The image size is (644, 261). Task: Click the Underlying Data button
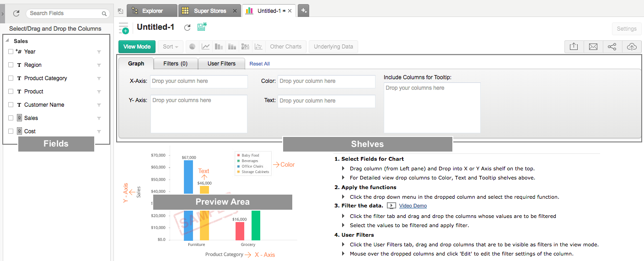click(x=333, y=47)
